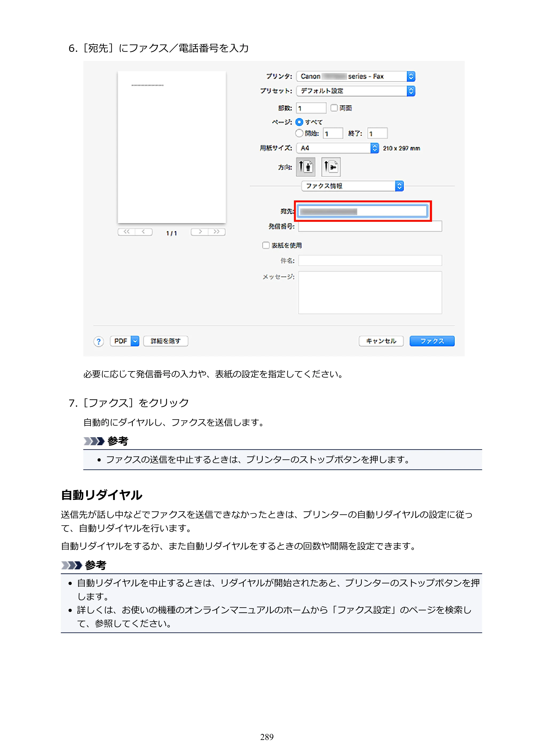Select landscape orientation icon
This screenshot has height=756, width=534.
(331, 166)
